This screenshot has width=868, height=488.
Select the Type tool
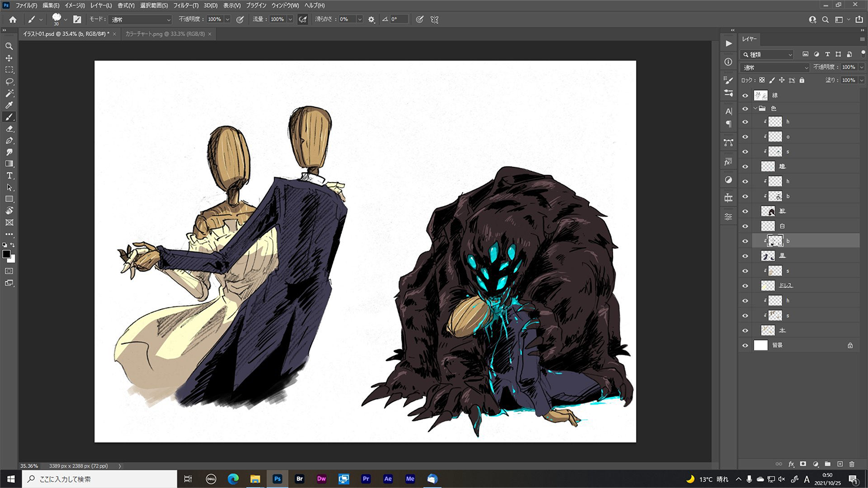(x=9, y=176)
